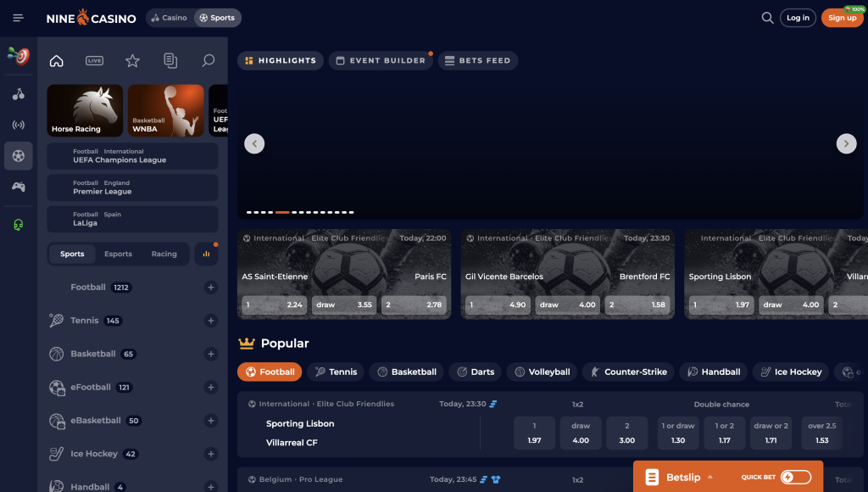The image size is (868, 492).
Task: Filter popular events by Counter-Strike
Action: pos(628,372)
